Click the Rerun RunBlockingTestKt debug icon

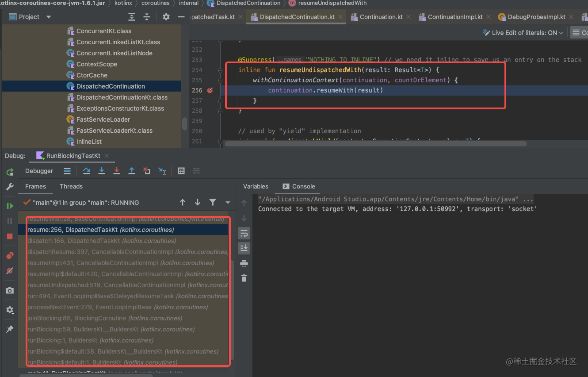pos(10,172)
